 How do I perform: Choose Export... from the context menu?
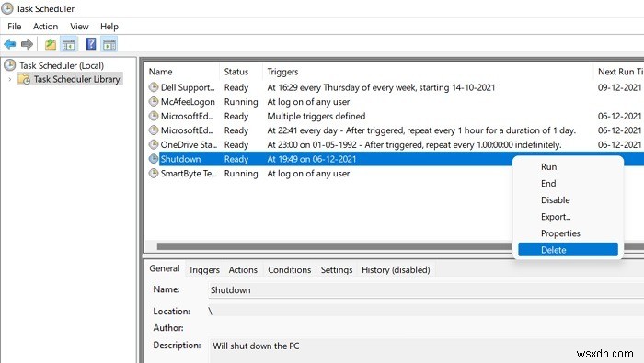point(568,217)
